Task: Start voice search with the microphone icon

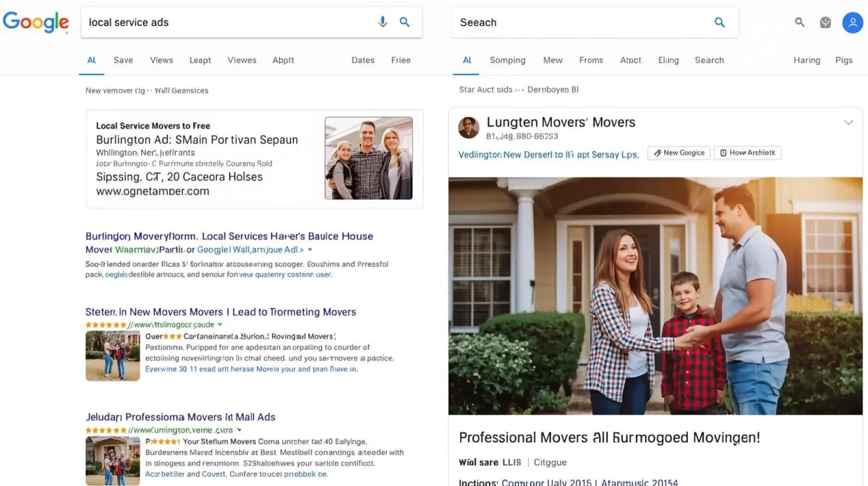Action: pyautogui.click(x=383, y=22)
